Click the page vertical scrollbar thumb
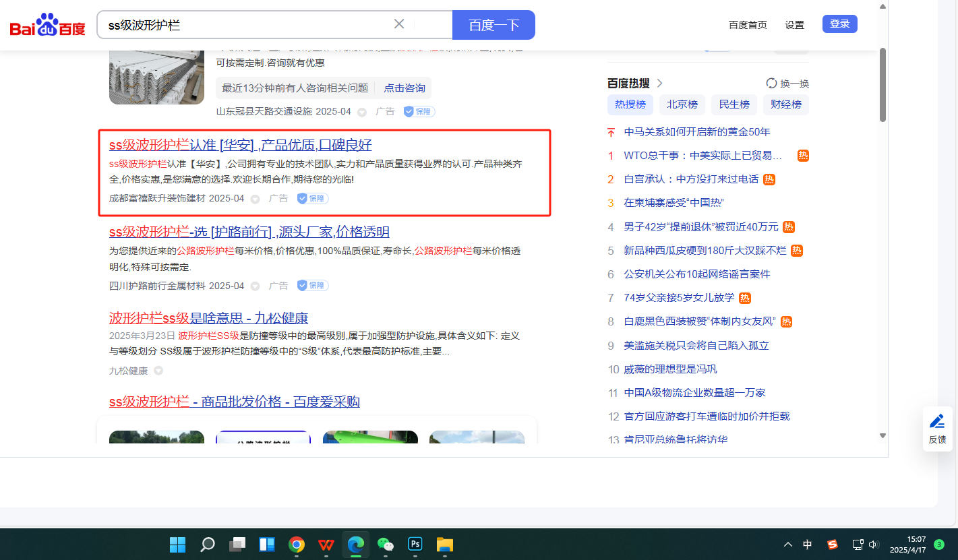Image resolution: width=958 pixels, height=560 pixels. 882,84
